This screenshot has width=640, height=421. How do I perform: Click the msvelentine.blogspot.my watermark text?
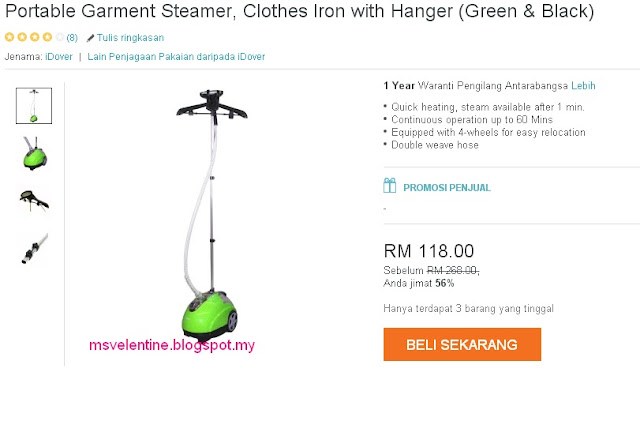pos(172,345)
